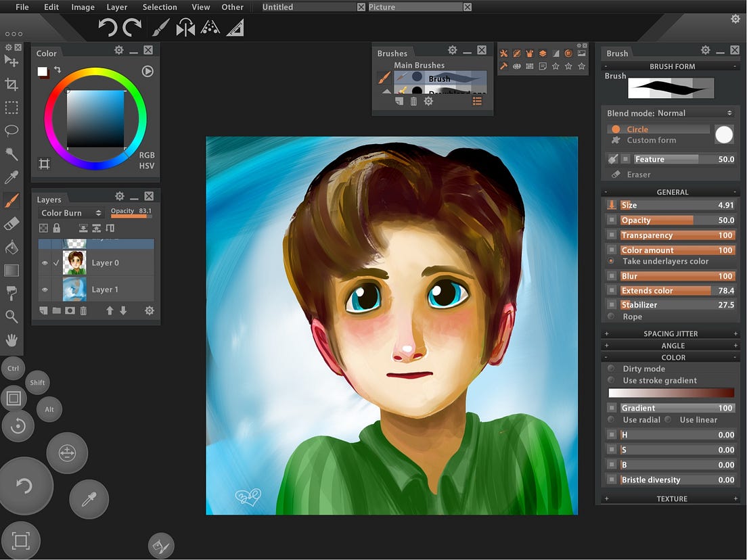747x560 pixels.
Task: Click the grid icon in Color panel
Action: 44,164
